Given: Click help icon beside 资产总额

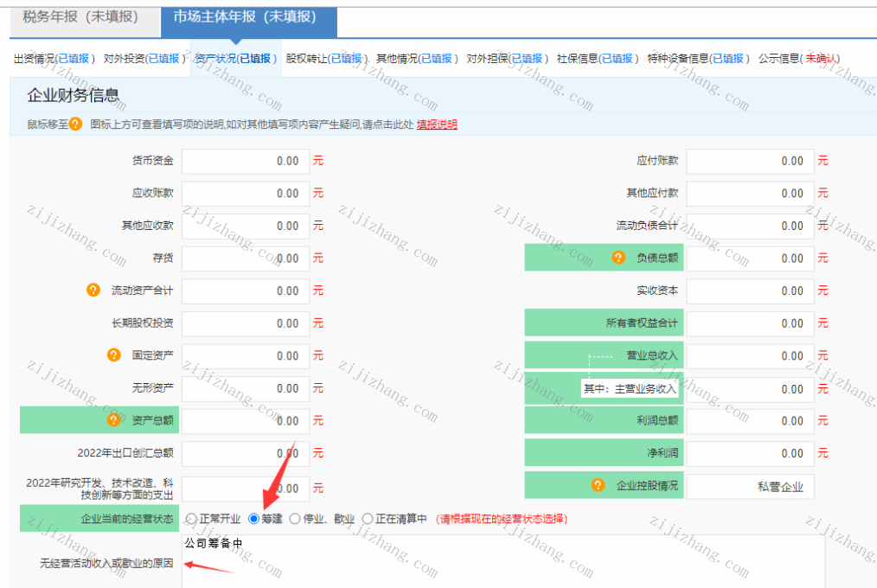Looking at the screenshot, I should click(x=113, y=419).
